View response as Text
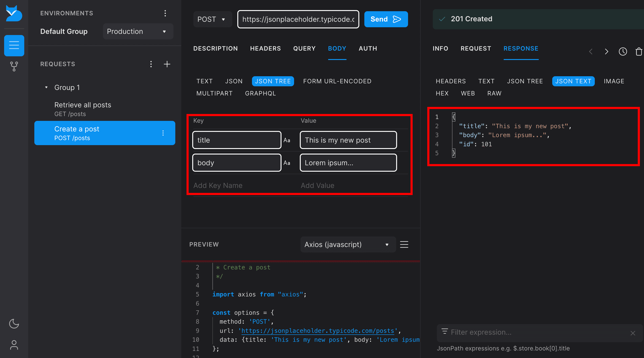Screen dimensions: 644x358 [x=487, y=81]
